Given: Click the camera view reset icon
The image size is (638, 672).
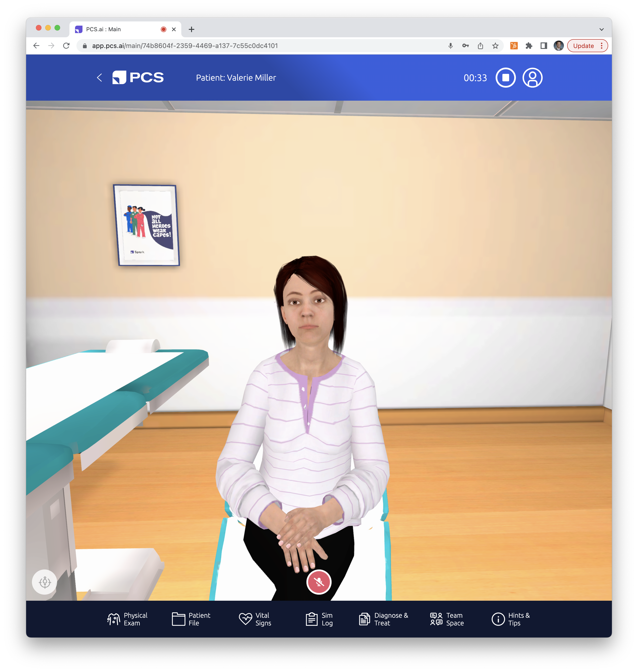Looking at the screenshot, I should 45,582.
